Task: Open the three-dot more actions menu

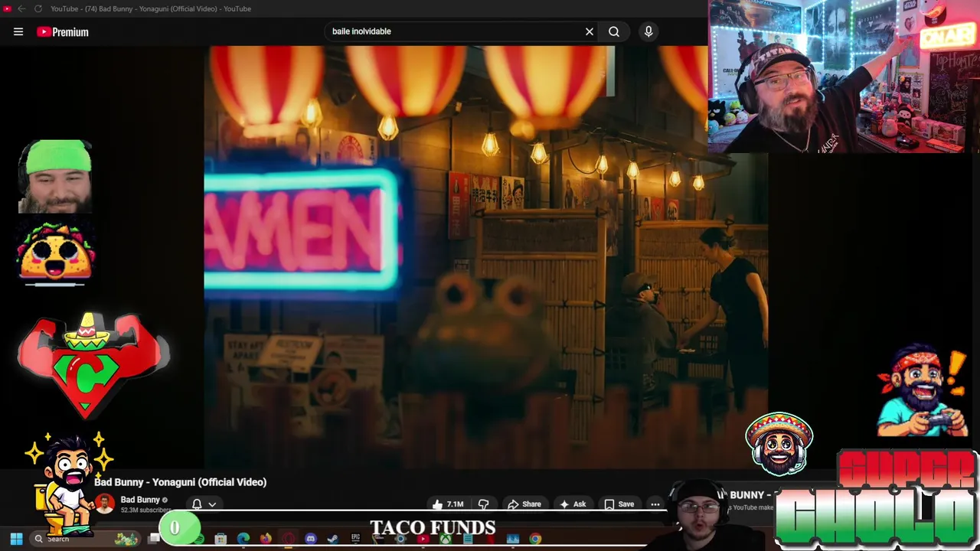Action: point(655,504)
